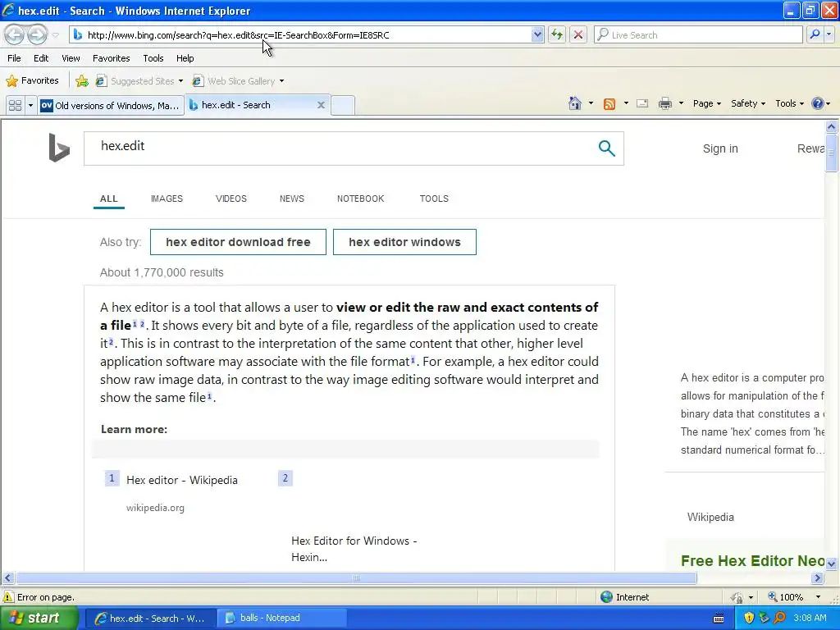Click the Home icon in command bar
Viewport: 840px width, 630px height.
pyautogui.click(x=575, y=103)
